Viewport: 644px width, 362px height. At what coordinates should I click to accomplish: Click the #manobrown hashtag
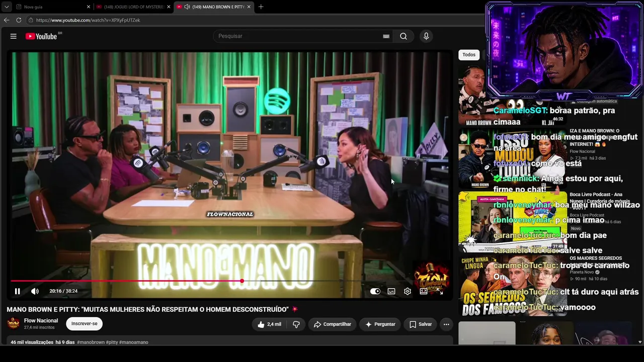91,342
